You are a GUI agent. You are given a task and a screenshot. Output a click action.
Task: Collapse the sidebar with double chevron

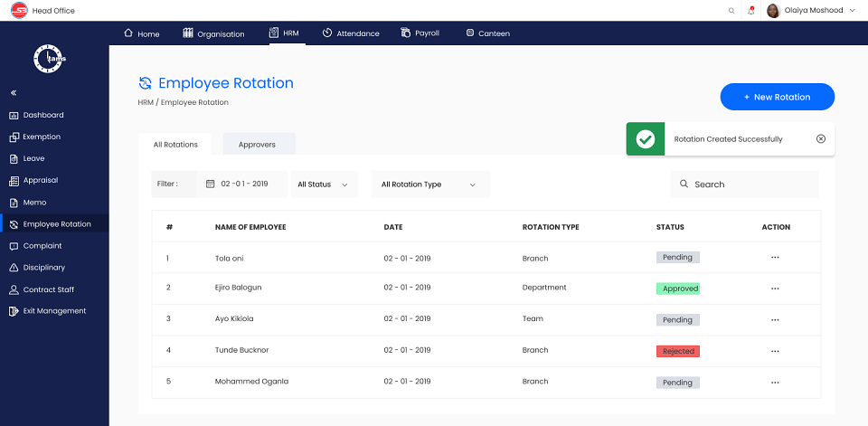pos(14,93)
